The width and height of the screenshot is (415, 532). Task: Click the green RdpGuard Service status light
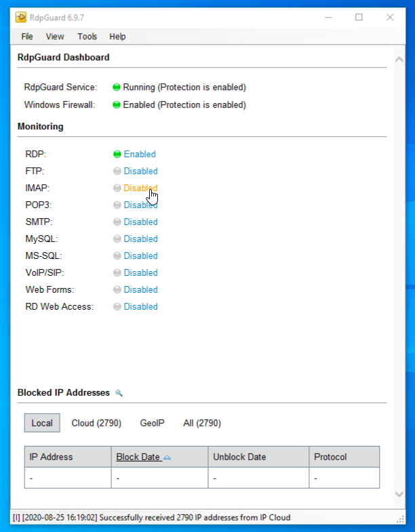pyautogui.click(x=117, y=87)
